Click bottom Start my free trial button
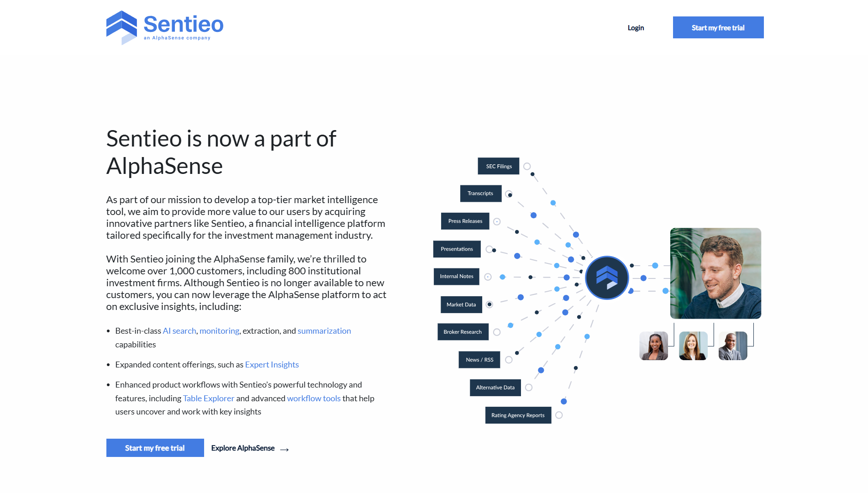868x493 pixels. click(x=155, y=448)
